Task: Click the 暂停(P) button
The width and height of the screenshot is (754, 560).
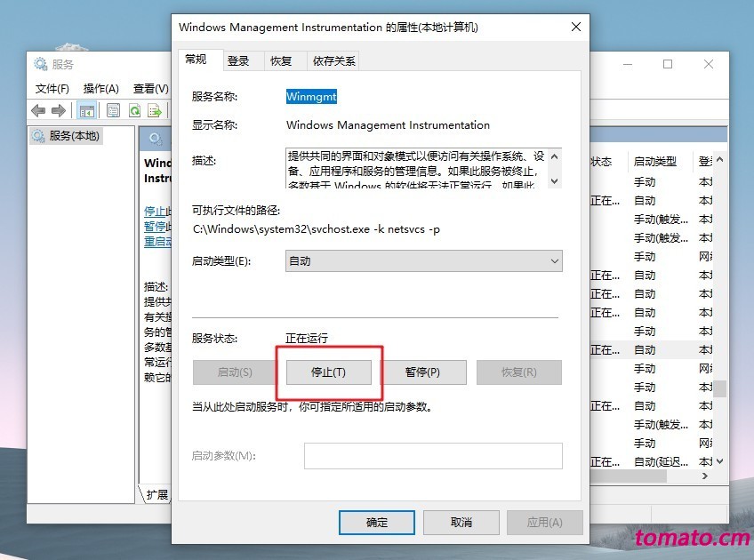Action: click(x=422, y=372)
